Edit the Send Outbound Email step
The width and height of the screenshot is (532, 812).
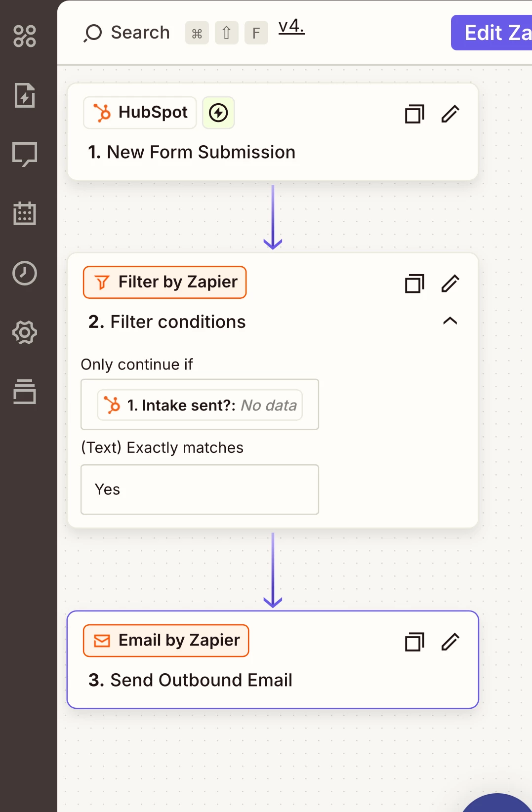point(450,642)
